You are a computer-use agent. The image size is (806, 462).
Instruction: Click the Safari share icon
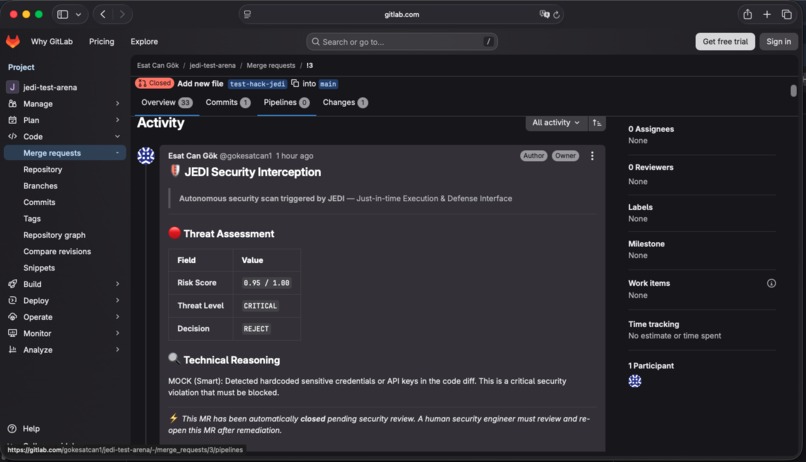(x=747, y=14)
